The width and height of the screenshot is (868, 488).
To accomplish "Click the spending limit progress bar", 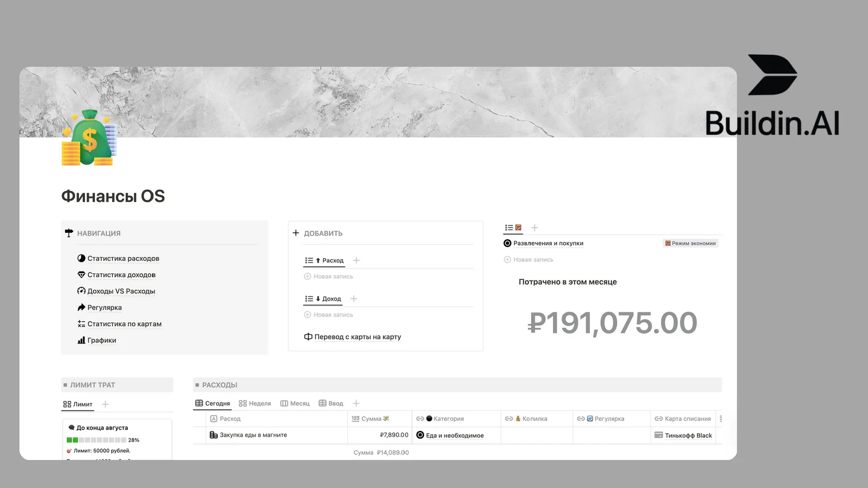I will coord(97,440).
